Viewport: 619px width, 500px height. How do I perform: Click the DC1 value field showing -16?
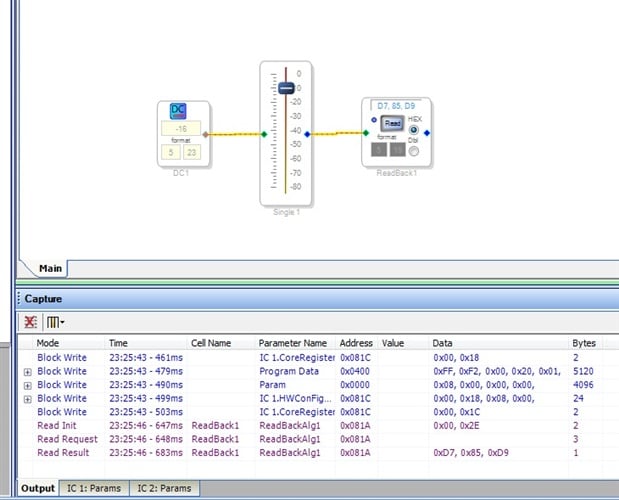pyautogui.click(x=181, y=129)
